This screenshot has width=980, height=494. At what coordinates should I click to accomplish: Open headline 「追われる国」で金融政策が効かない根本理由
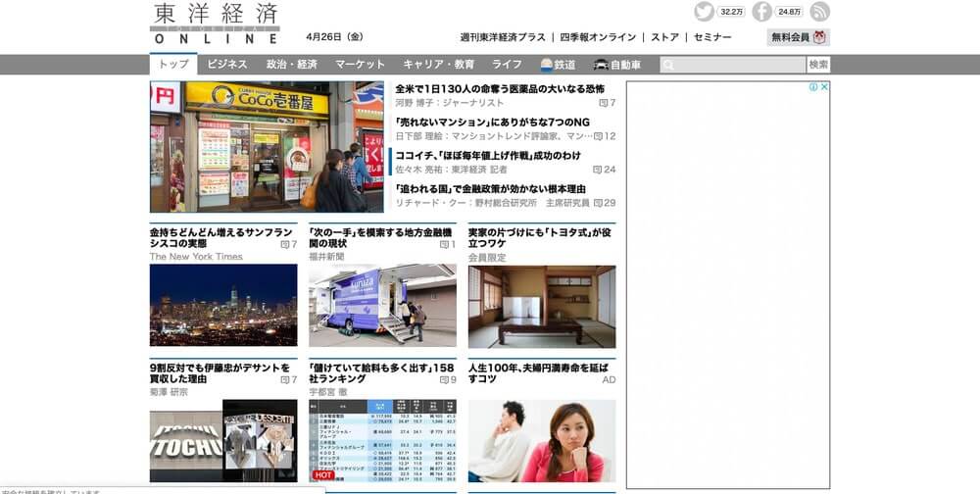tap(491, 189)
